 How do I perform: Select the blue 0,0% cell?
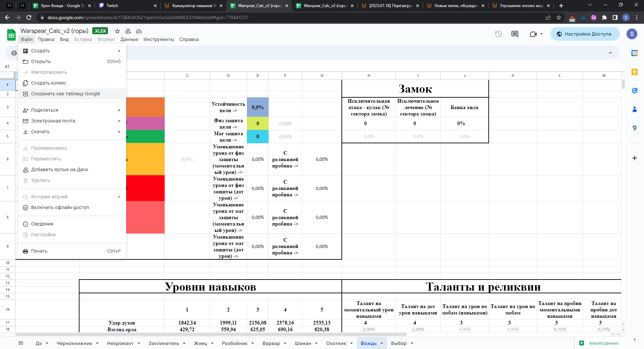(258, 107)
